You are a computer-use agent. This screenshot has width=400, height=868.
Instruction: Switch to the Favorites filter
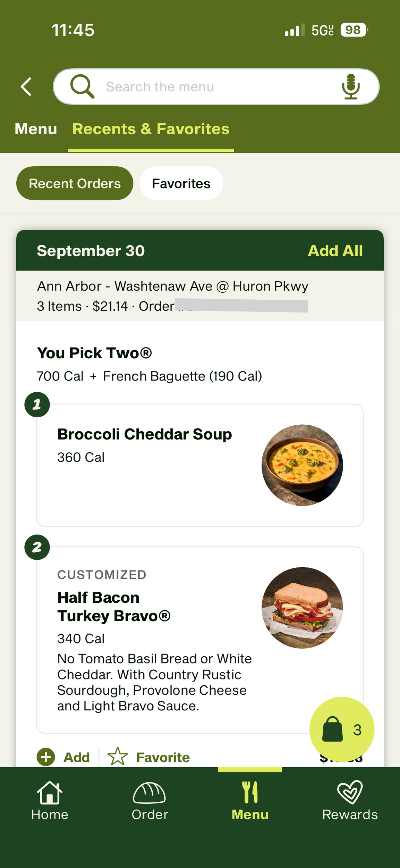181,183
